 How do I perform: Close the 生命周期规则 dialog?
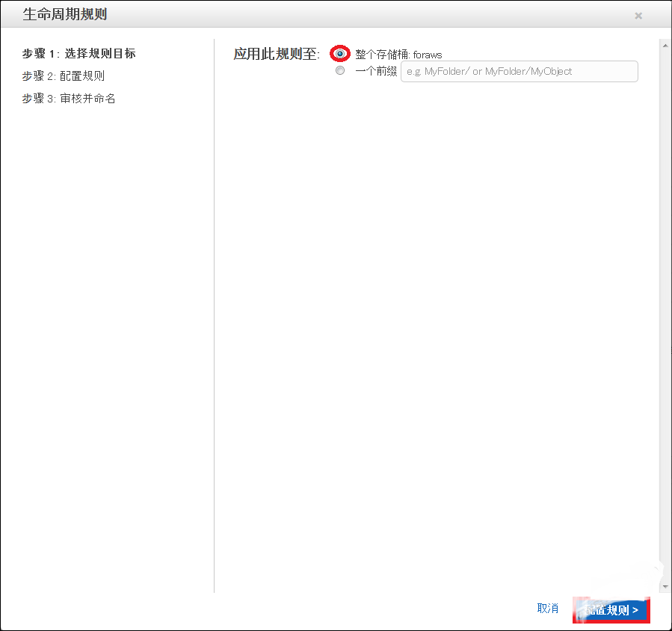pyautogui.click(x=638, y=16)
